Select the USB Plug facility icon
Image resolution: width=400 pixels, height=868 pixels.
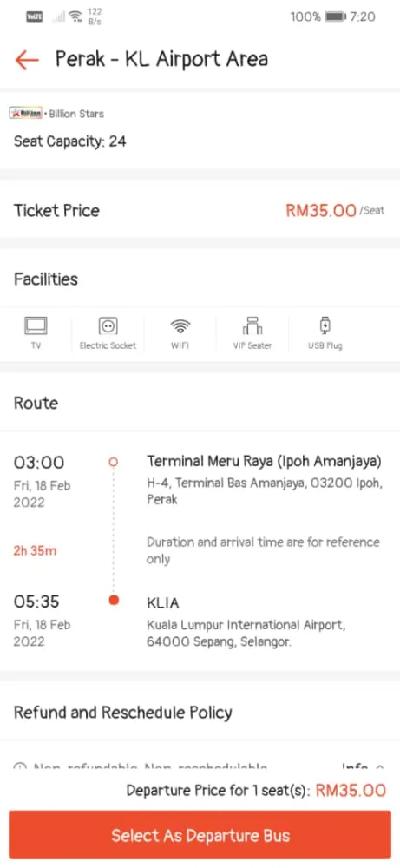[325, 325]
